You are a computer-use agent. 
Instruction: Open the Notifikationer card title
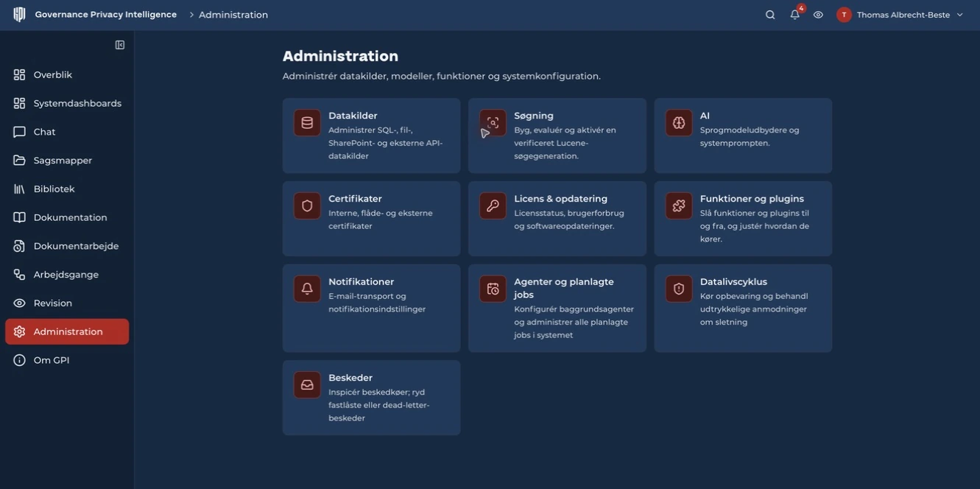click(x=361, y=282)
